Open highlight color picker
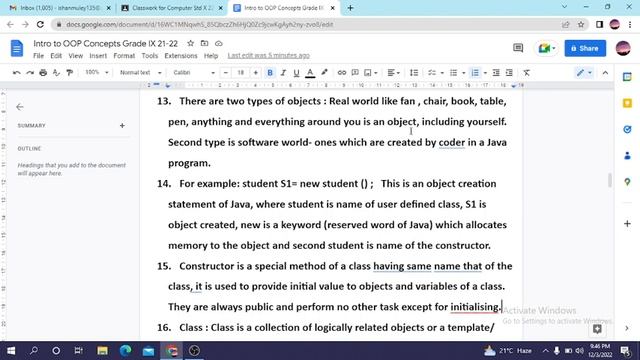Screen dimensions: 640x360 coord(324,73)
